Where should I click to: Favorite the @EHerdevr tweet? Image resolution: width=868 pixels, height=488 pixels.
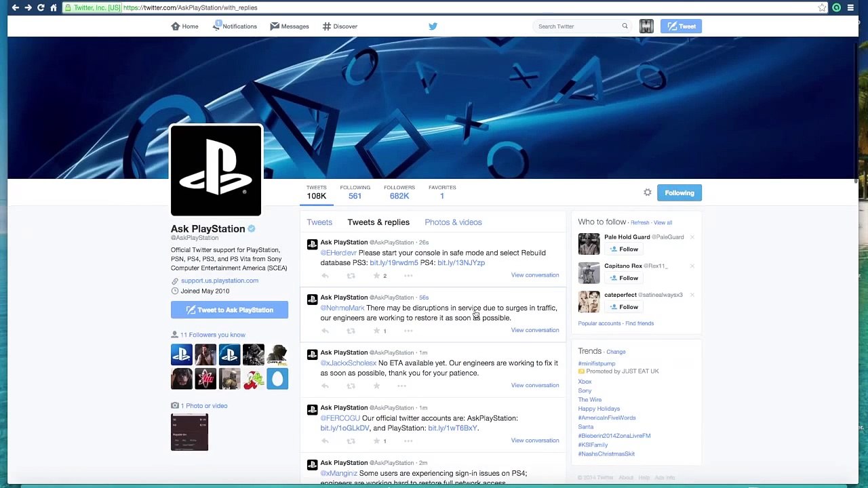[376, 276]
